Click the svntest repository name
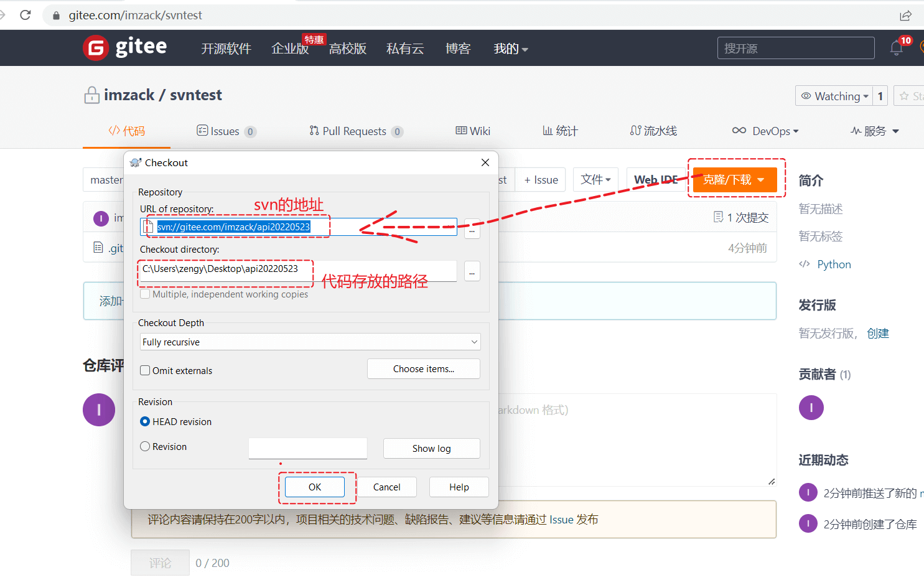Image resolution: width=924 pixels, height=585 pixels. pyautogui.click(x=196, y=95)
